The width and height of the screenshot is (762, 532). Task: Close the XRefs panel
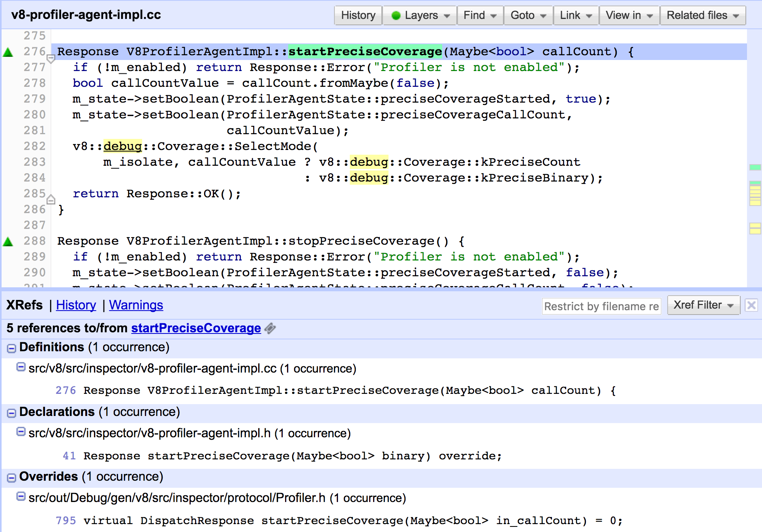click(x=751, y=305)
